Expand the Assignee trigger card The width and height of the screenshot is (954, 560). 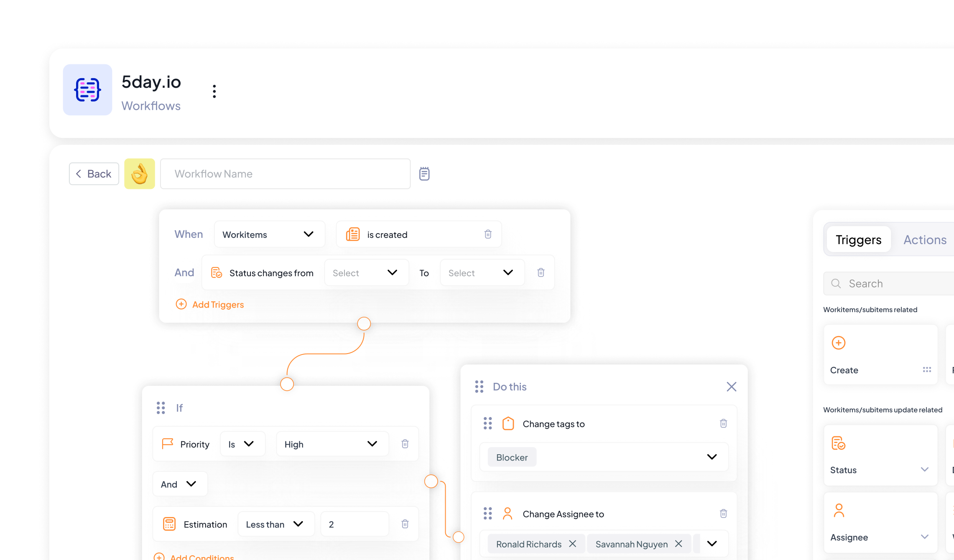click(x=925, y=537)
